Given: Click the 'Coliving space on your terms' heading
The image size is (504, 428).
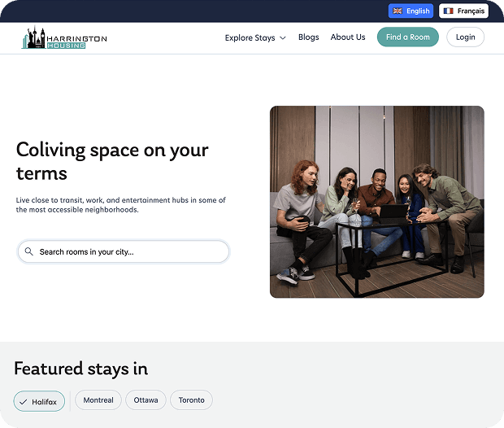Looking at the screenshot, I should (112, 162).
